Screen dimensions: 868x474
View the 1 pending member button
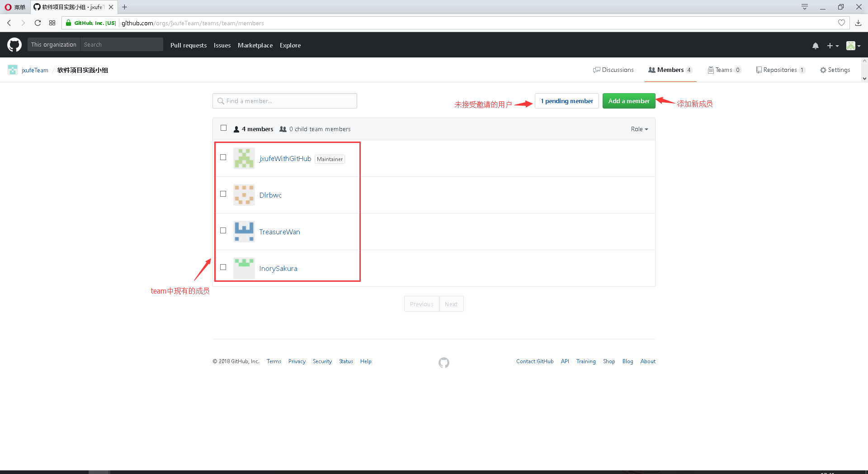tap(567, 101)
